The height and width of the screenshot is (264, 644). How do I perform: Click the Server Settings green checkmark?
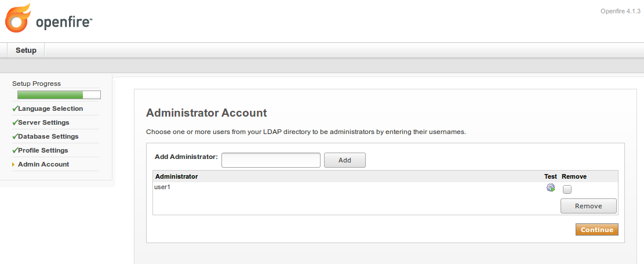point(15,122)
